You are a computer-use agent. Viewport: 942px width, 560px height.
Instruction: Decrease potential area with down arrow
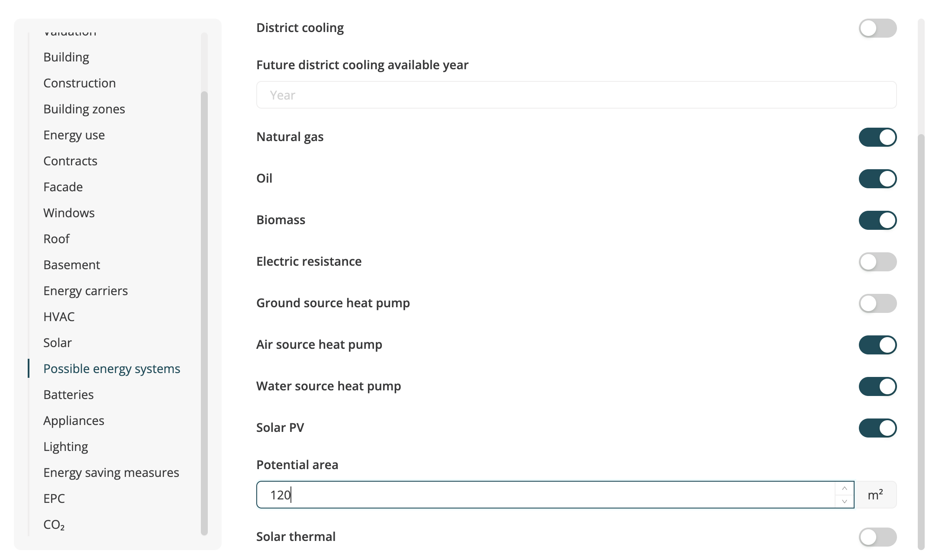844,501
